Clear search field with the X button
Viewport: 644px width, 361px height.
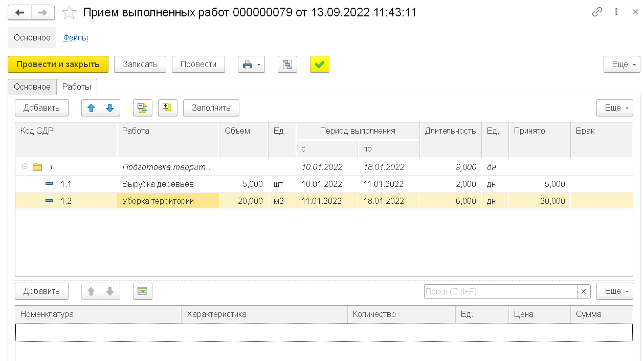click(x=584, y=291)
